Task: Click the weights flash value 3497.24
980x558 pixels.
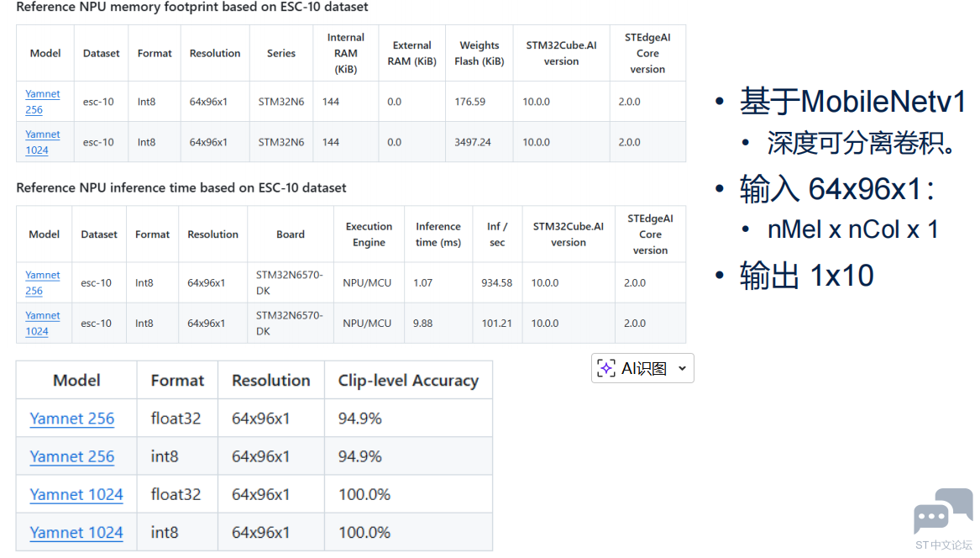Action: pos(473,142)
